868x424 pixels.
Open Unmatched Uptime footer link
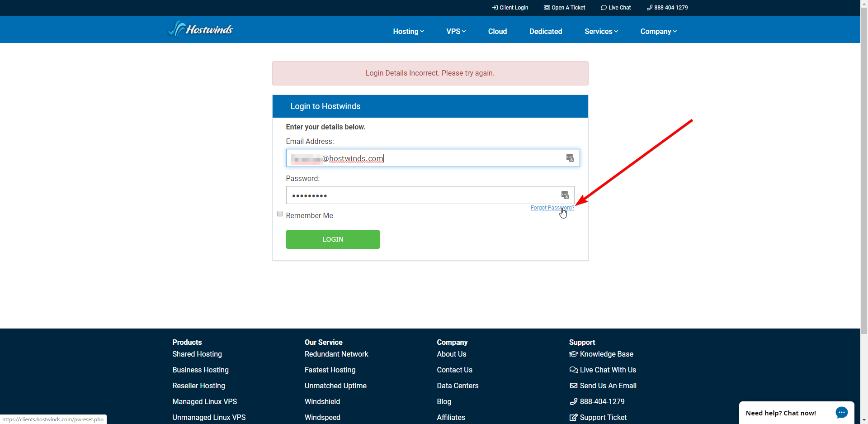point(335,386)
